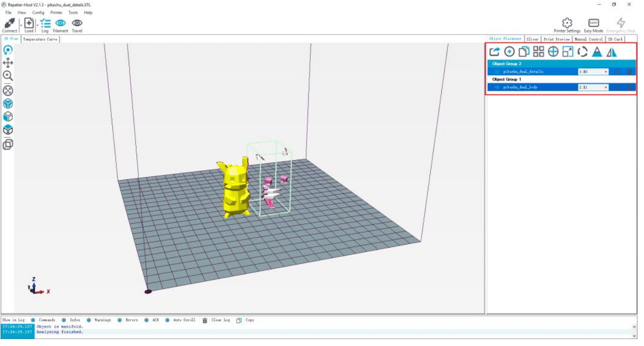The width and height of the screenshot is (644, 346).
Task: Toggle visibility of pikachu_dual_details
Action: [x=497, y=72]
